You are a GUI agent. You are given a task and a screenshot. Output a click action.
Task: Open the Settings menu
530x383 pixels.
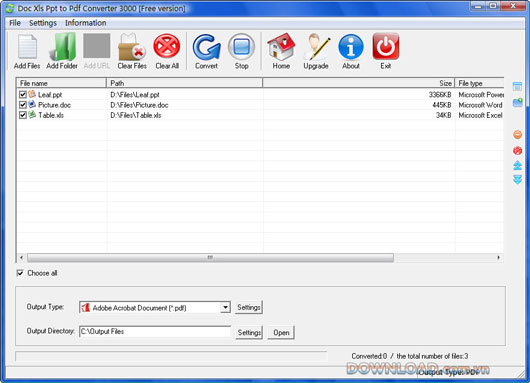43,23
